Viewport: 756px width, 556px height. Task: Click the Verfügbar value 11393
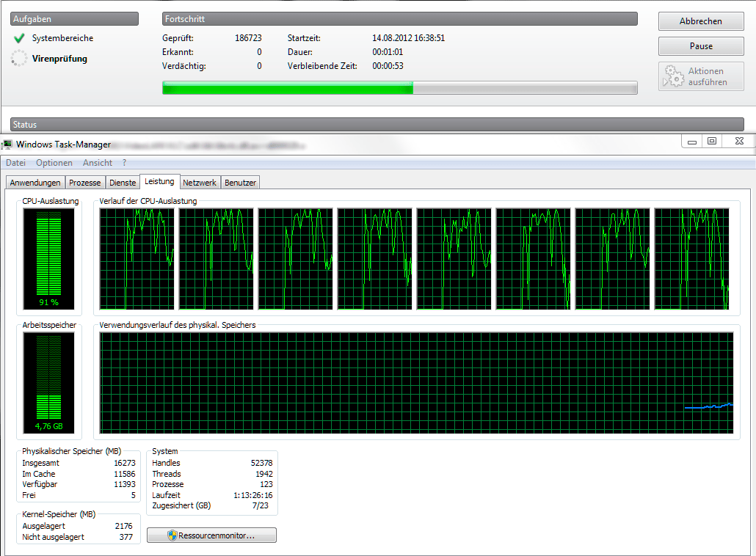point(125,484)
